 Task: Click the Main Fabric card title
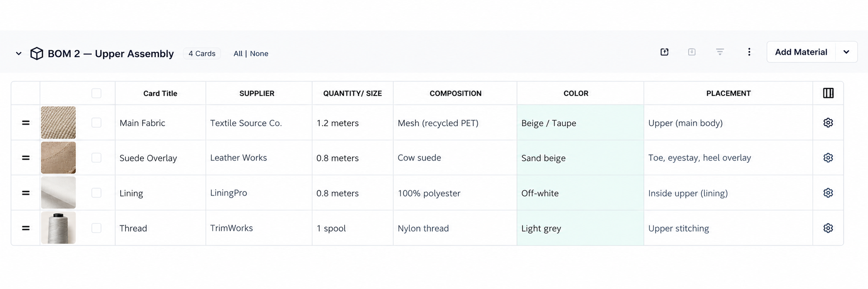pos(142,123)
